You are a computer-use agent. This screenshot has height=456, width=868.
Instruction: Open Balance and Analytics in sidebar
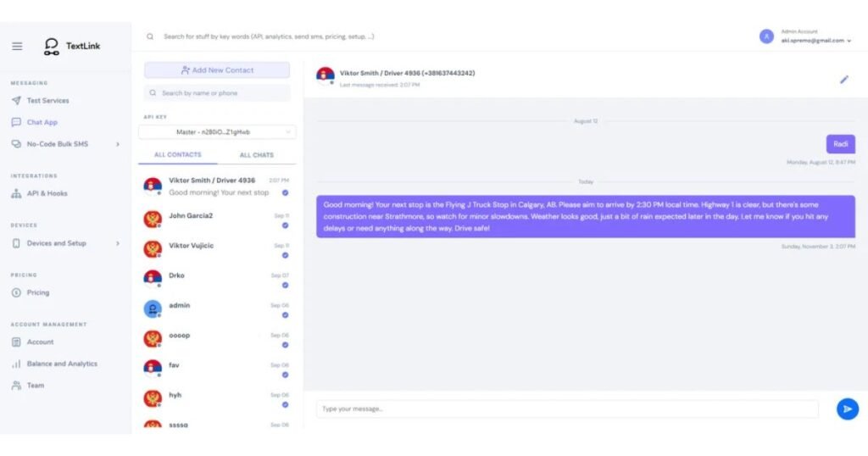click(x=62, y=364)
